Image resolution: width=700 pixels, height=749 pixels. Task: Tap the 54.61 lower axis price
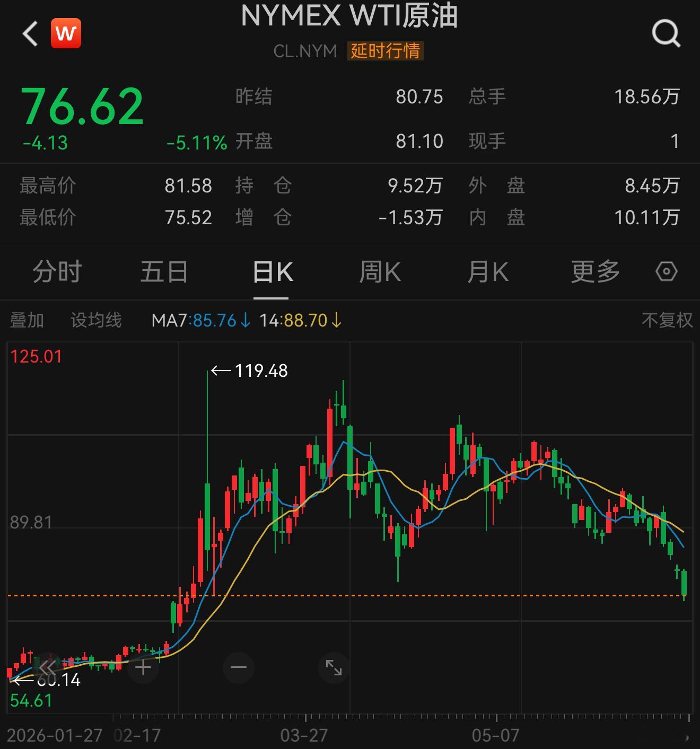coord(31,700)
